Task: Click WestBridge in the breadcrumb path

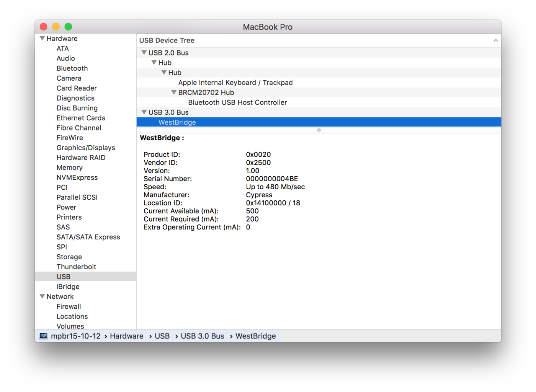Action: click(x=256, y=336)
